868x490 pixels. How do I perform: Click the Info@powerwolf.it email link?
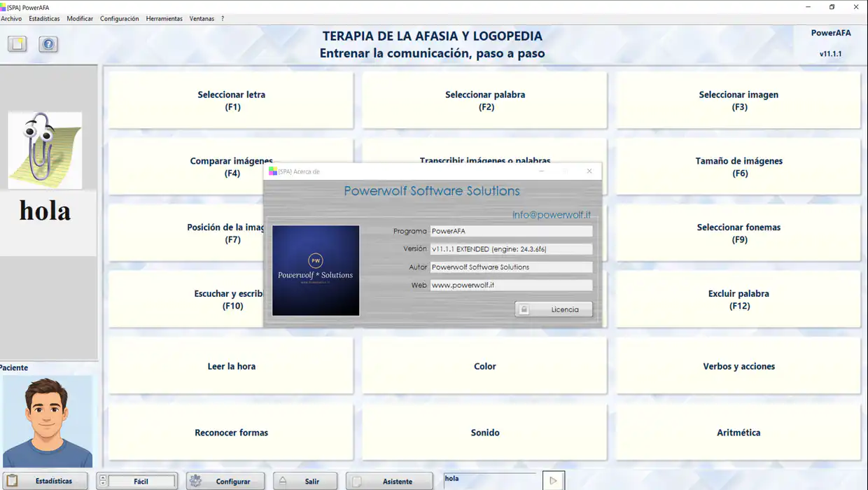552,215
